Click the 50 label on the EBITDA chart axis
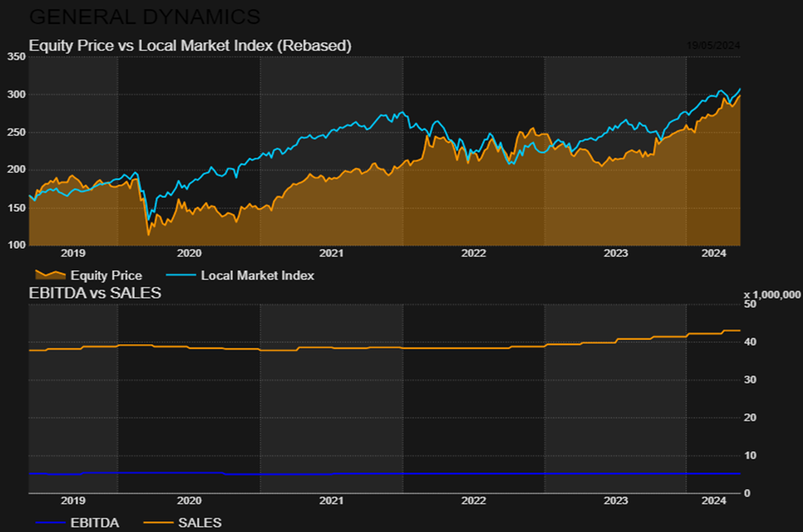 749,304
